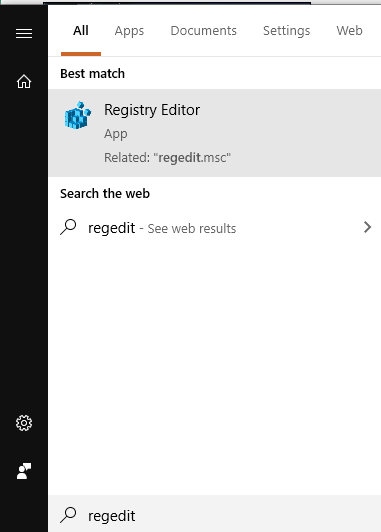
Task: Click magnifier icon beside web result
Action: (68, 227)
